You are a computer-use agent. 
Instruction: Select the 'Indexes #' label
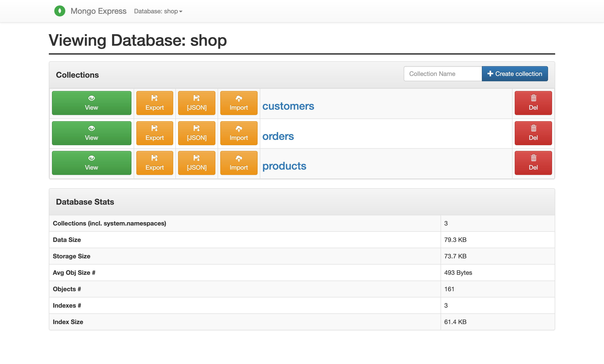coord(67,305)
